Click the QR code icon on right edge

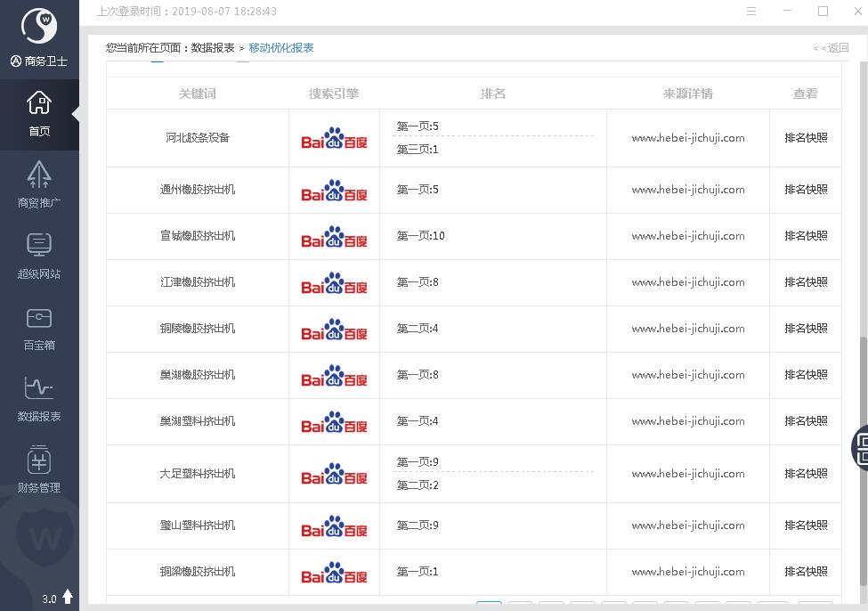tap(862, 447)
